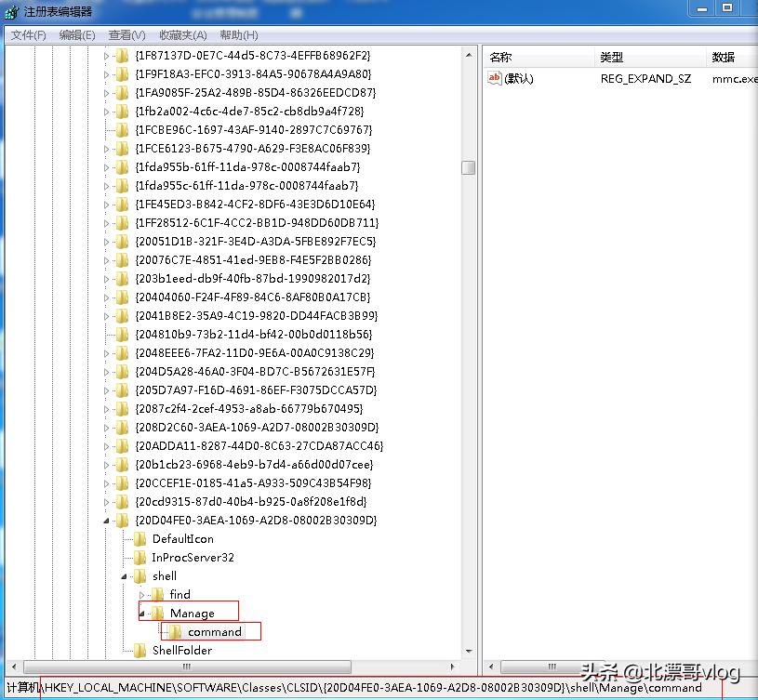Click the command folder icon
Screen dimensions: 758x700
click(x=176, y=632)
